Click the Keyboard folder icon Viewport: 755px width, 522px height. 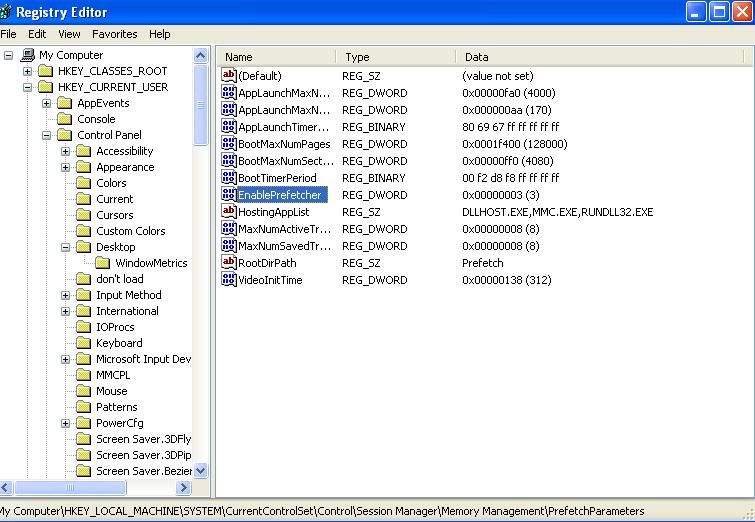[x=84, y=343]
